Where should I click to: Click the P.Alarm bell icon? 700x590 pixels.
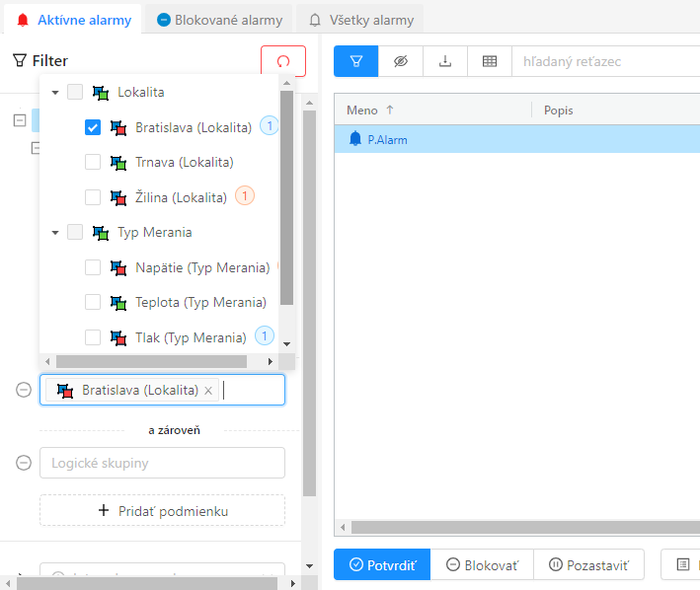[x=355, y=139]
